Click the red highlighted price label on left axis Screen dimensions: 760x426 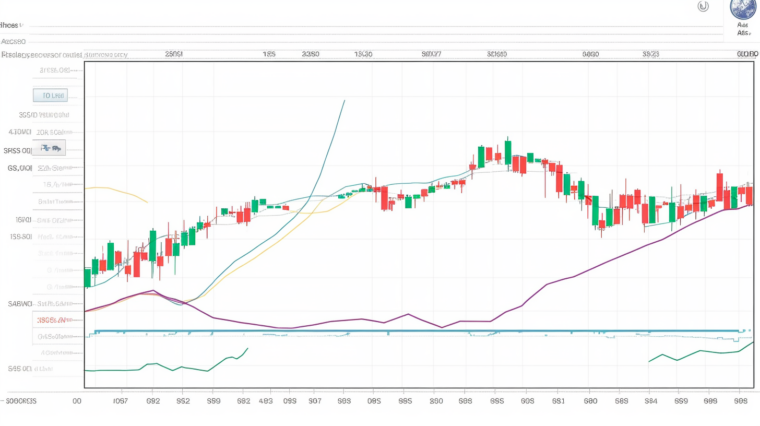pos(50,319)
